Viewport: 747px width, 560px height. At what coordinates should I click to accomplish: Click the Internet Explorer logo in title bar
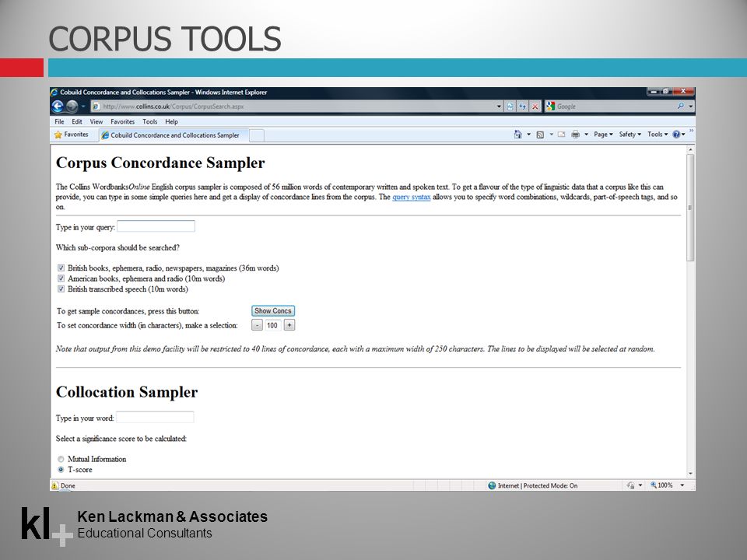click(54, 93)
